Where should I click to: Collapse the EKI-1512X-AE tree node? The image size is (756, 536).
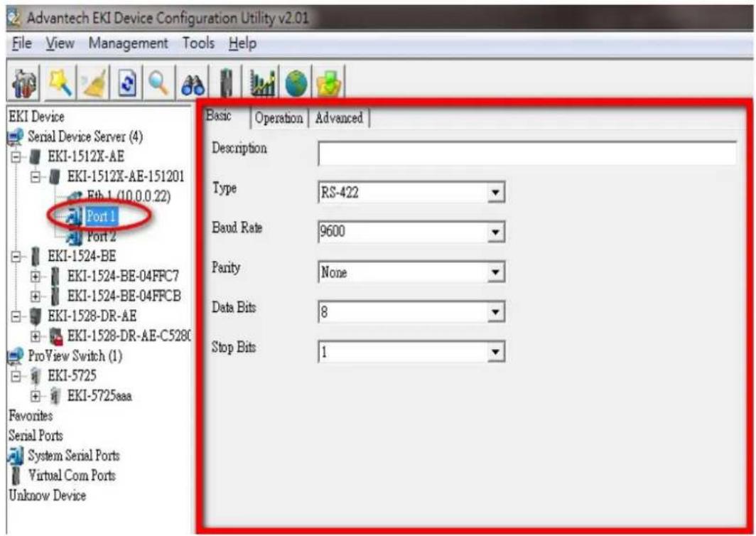(16, 157)
